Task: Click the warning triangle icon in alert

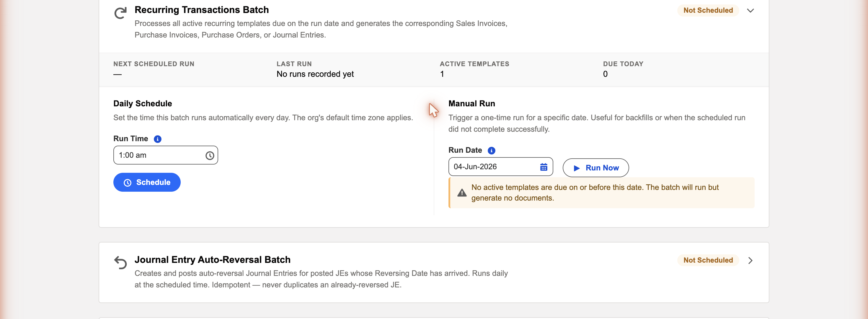Action: [462, 193]
